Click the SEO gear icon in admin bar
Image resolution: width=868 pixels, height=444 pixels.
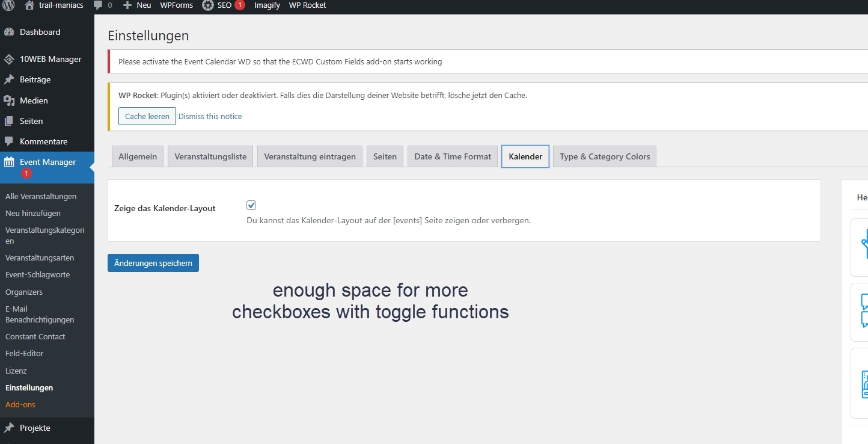pos(208,5)
